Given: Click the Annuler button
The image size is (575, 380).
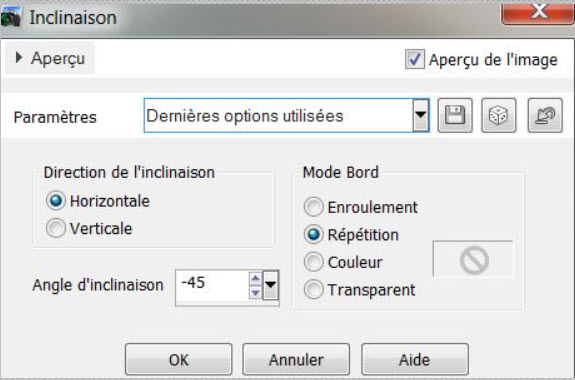Looking at the screenshot, I should (x=296, y=359).
